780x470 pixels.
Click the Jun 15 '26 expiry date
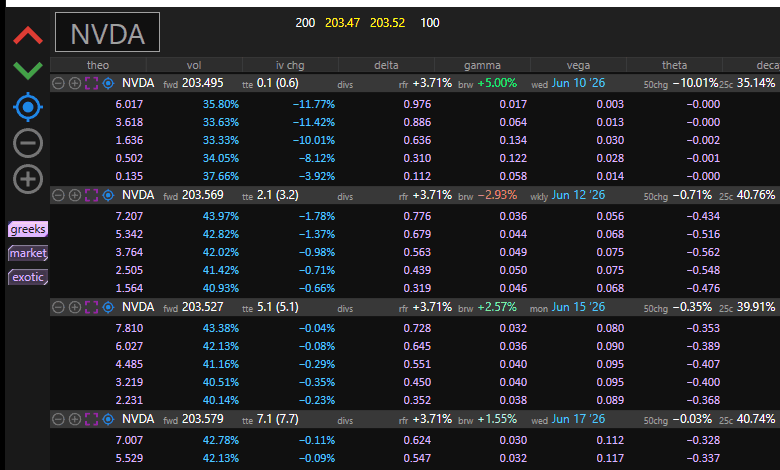[578, 307]
